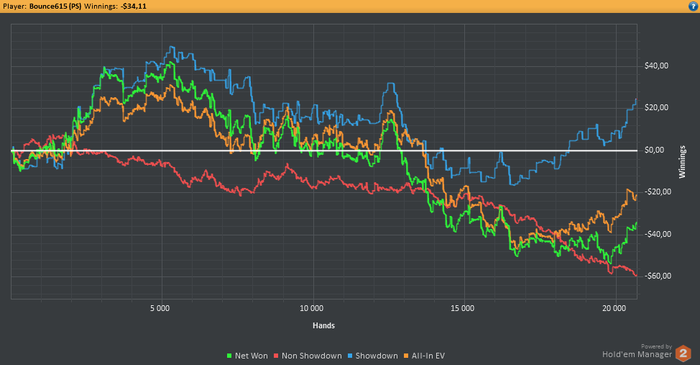Image resolution: width=700 pixels, height=365 pixels.
Task: Click the $40,00 winnings axis label
Action: 656,66
